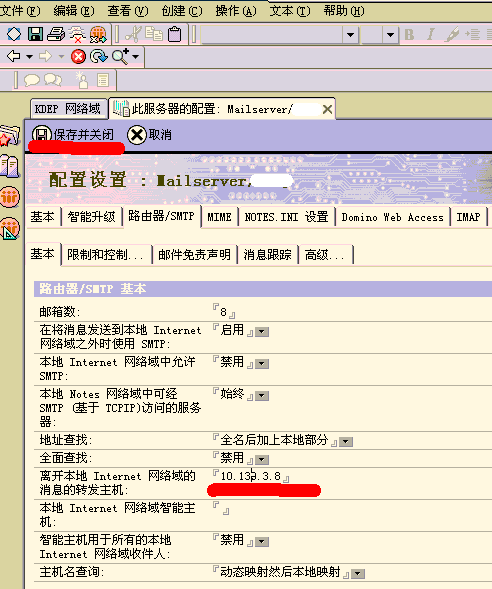Click the Search magnifier toolbar icon
This screenshot has width=492, height=589.
click(x=121, y=57)
